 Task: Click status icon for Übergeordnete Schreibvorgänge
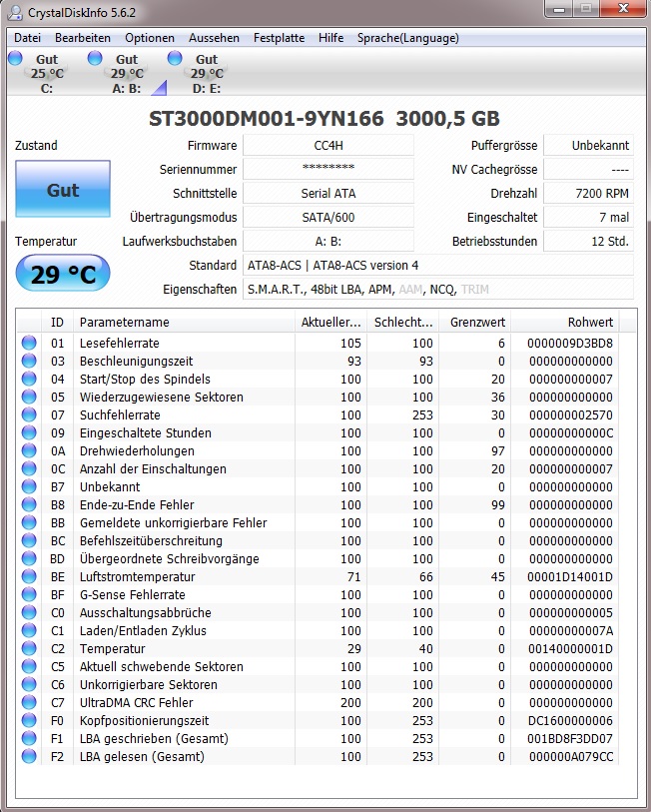[x=29, y=558]
